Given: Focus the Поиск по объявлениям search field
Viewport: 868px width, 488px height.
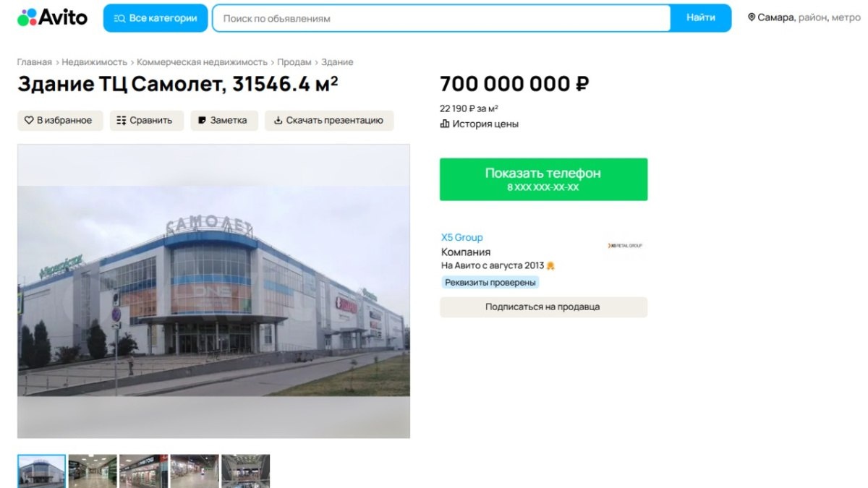Looking at the screenshot, I should pyautogui.click(x=441, y=18).
